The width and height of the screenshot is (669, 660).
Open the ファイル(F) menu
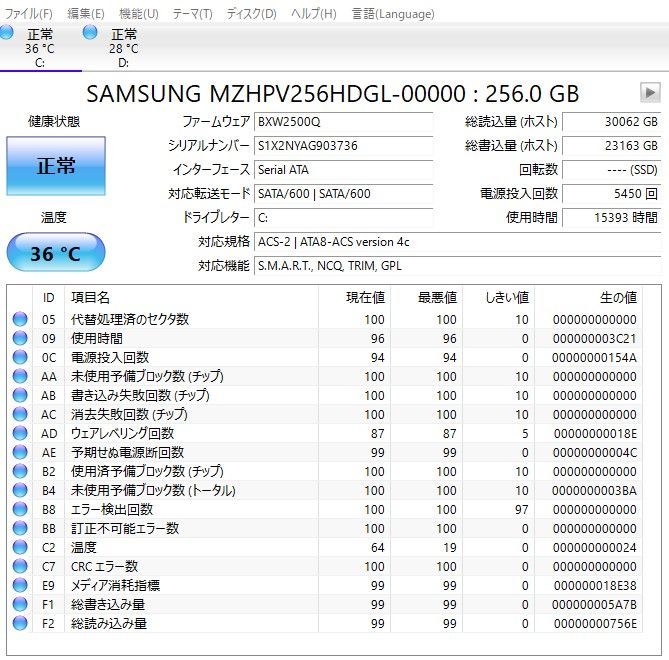point(28,14)
